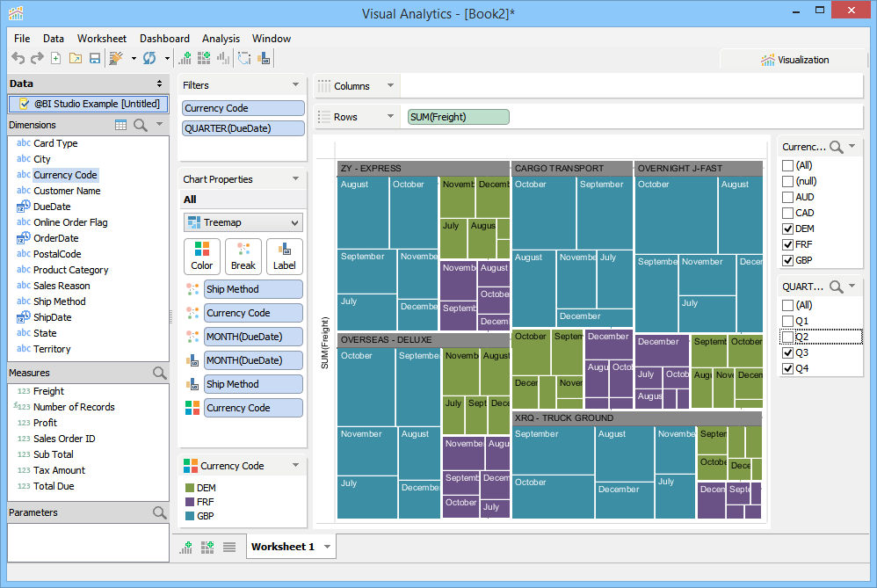This screenshot has height=588, width=877.
Task: Open the Columns shelf dropdown arrow
Action: (x=390, y=85)
